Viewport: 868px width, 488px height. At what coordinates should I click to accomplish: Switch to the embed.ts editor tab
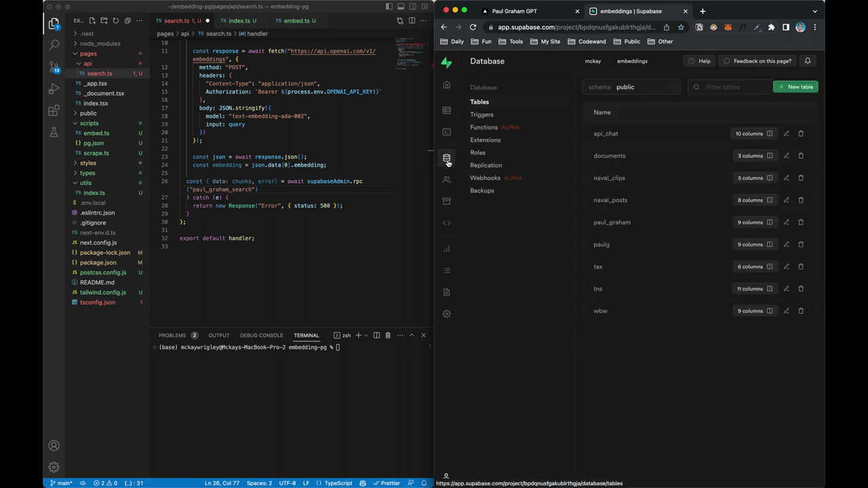coord(297,21)
